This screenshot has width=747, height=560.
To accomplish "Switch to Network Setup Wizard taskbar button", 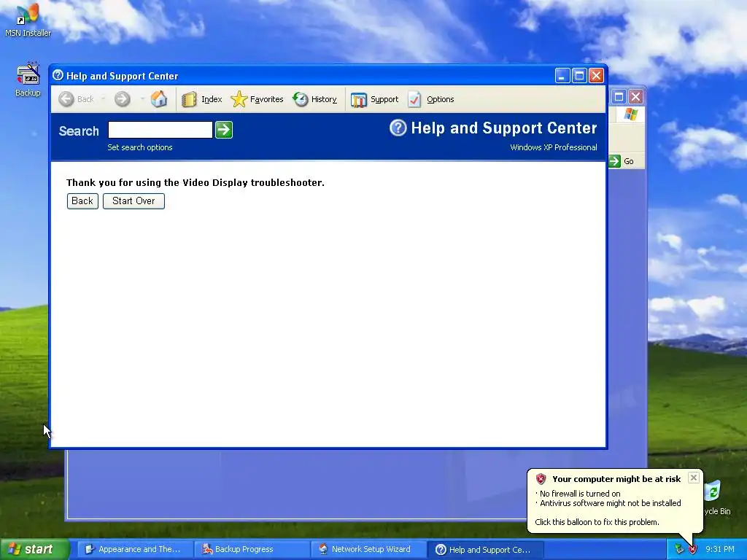I will click(x=368, y=549).
